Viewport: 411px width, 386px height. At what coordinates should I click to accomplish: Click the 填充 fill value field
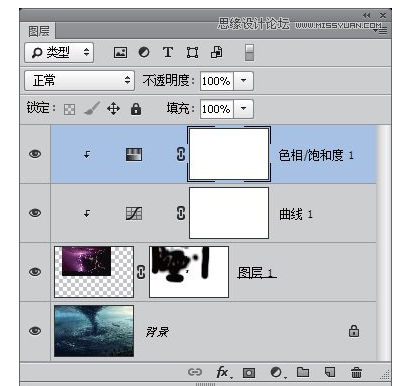[x=217, y=109]
